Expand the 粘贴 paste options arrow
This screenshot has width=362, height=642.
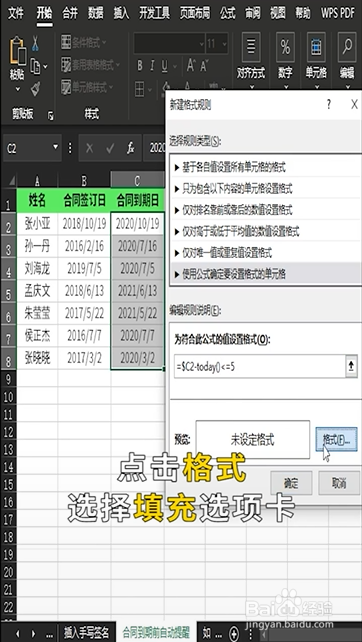click(x=18, y=89)
